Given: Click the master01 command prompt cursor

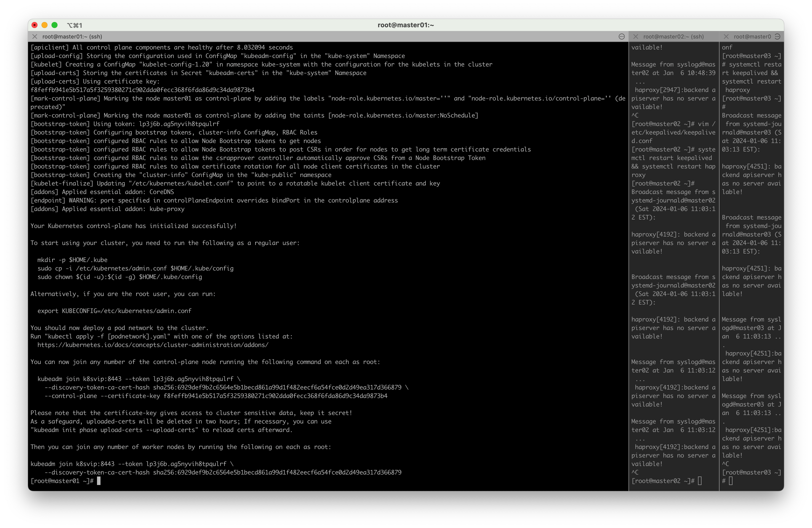Looking at the screenshot, I should (x=98, y=480).
